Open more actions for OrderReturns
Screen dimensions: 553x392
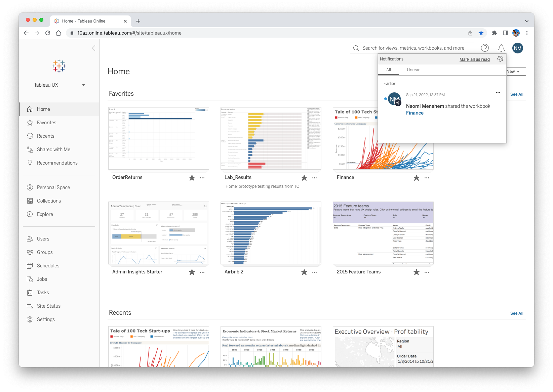tap(202, 178)
